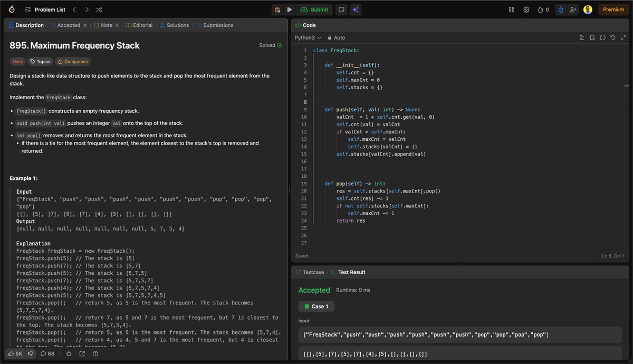Viewport: 633px width, 364px height.
Task: Open settings gear in top bar
Action: pyautogui.click(x=526, y=9)
